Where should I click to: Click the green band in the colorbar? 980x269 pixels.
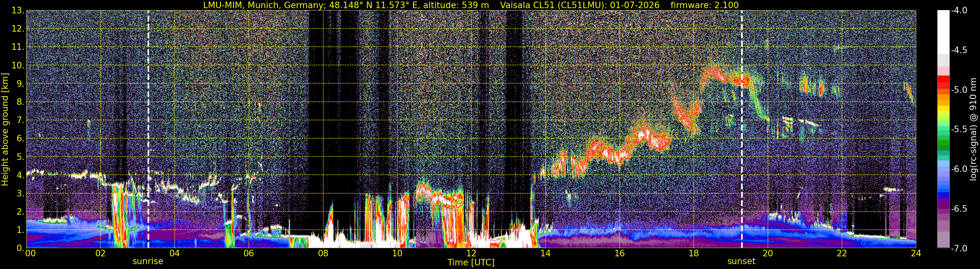(943, 145)
